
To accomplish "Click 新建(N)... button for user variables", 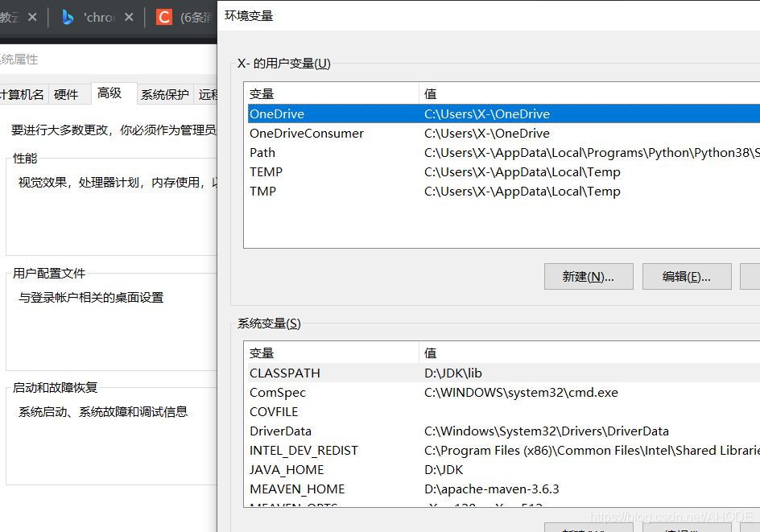I will point(589,277).
